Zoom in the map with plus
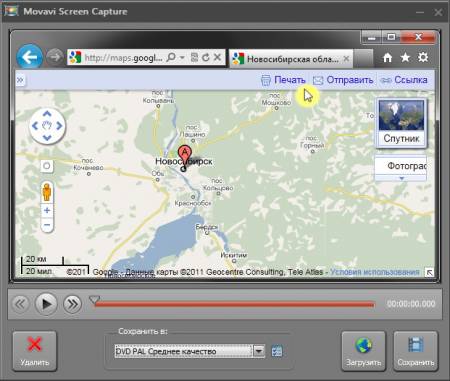The height and width of the screenshot is (381, 450). [x=47, y=210]
